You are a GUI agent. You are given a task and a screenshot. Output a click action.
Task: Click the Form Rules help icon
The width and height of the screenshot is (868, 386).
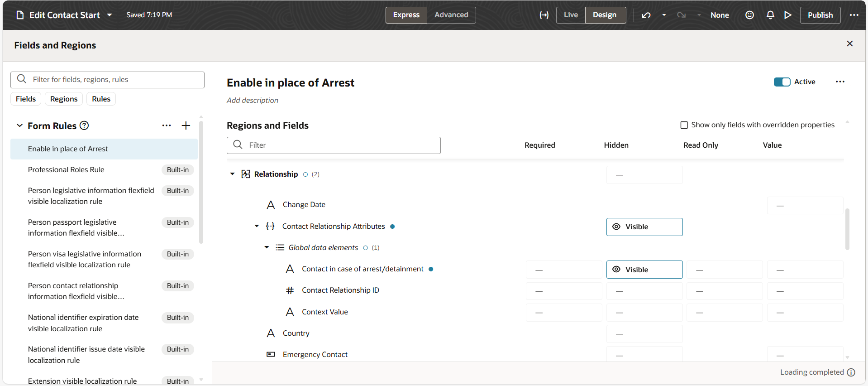point(84,125)
